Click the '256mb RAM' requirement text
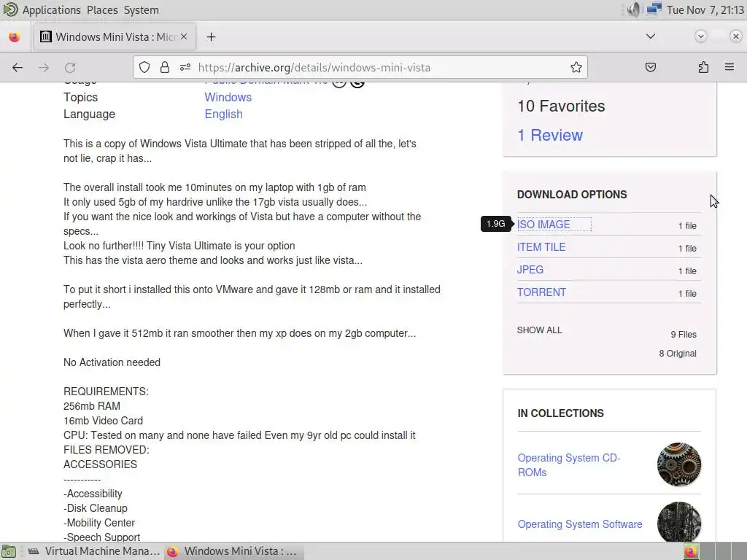 tap(92, 406)
